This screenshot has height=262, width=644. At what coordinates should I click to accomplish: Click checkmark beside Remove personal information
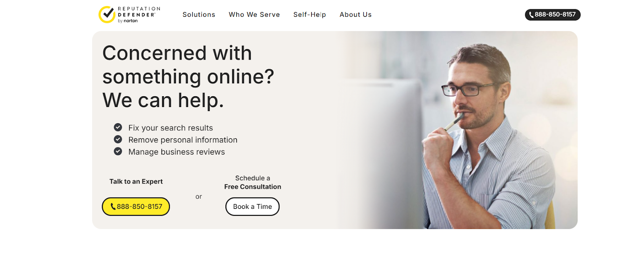(118, 139)
